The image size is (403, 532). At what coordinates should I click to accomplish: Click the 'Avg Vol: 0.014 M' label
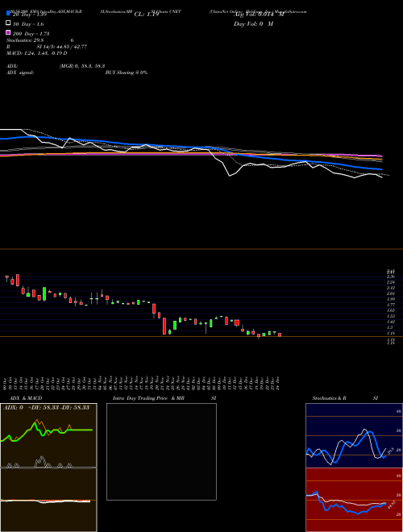tap(260, 15)
